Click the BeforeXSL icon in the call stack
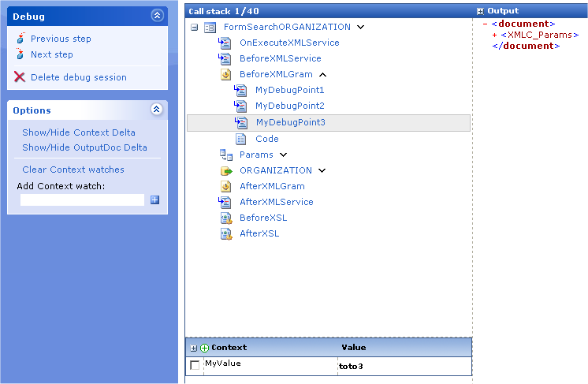The image size is (588, 384). pos(225,218)
